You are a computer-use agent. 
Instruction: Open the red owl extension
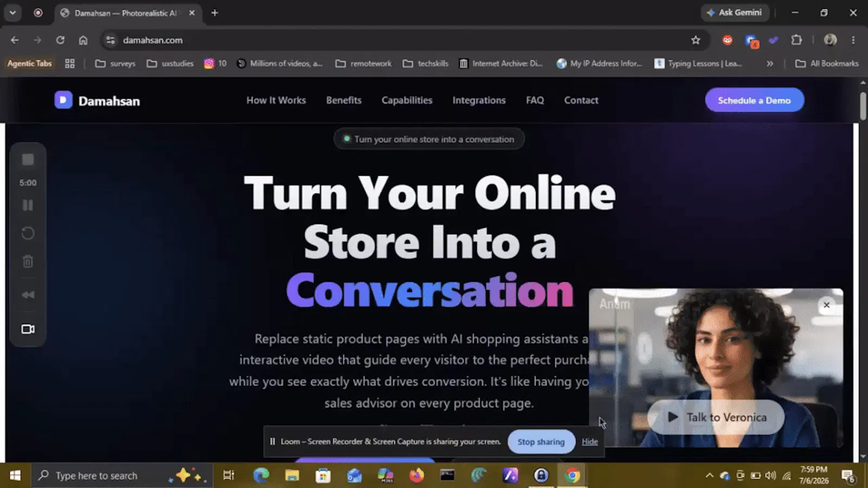[x=727, y=40]
